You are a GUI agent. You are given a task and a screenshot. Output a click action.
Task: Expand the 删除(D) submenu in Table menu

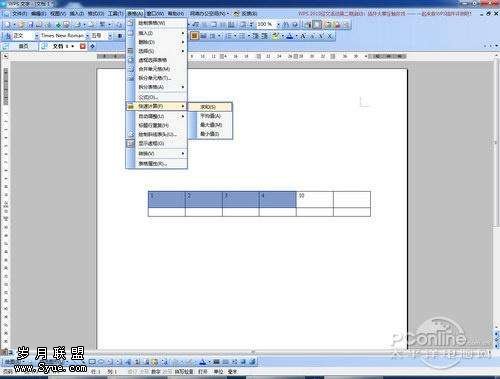click(x=156, y=42)
